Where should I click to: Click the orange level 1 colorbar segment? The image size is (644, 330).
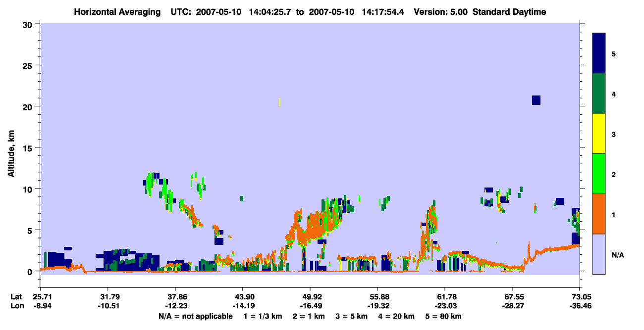tap(599, 214)
